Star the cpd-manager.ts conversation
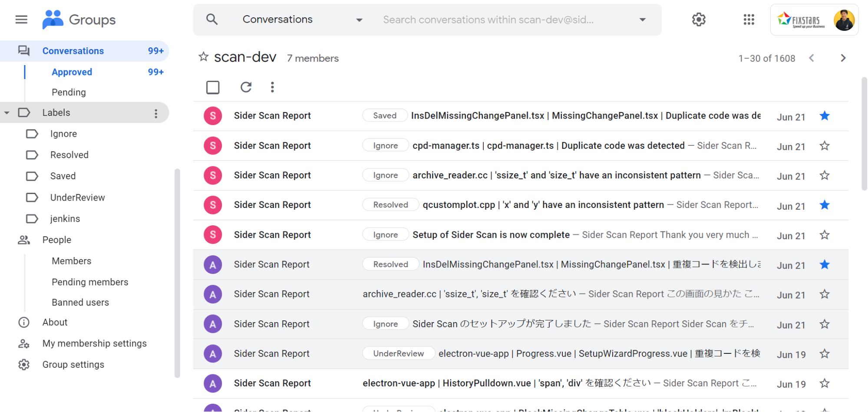Screen dimensions: 868x412 pos(824,146)
